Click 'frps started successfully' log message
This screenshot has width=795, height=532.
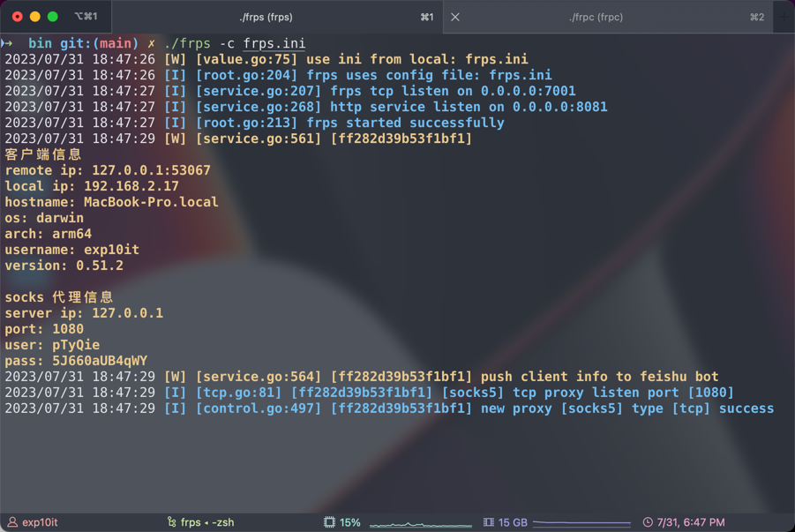pos(405,123)
